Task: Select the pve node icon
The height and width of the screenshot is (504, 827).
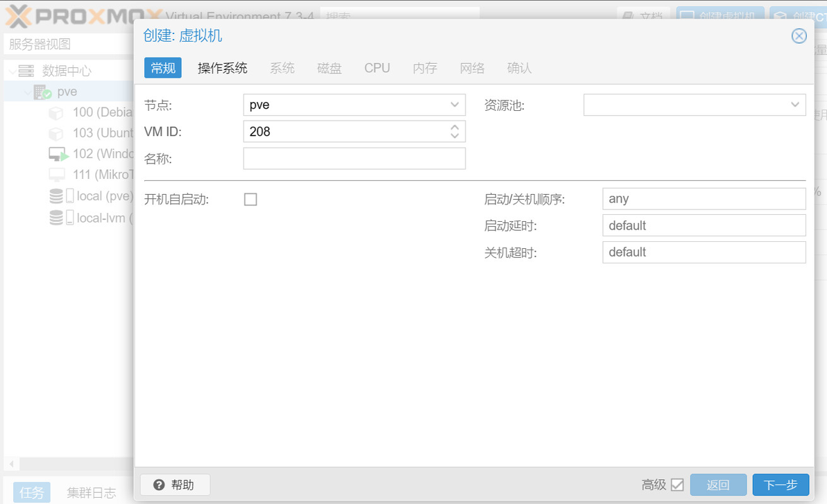Action: (42, 92)
